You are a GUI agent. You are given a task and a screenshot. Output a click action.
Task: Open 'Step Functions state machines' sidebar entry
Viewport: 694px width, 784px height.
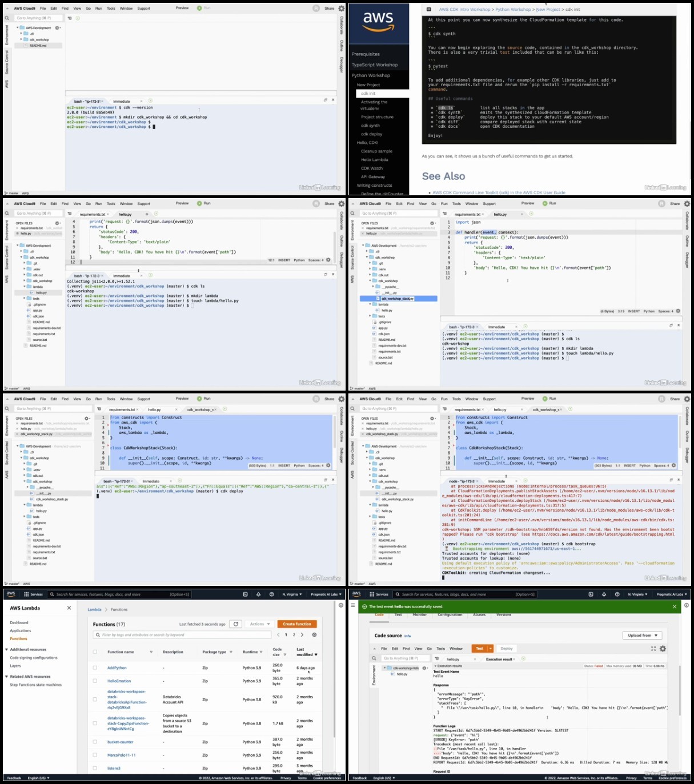[x=35, y=685]
